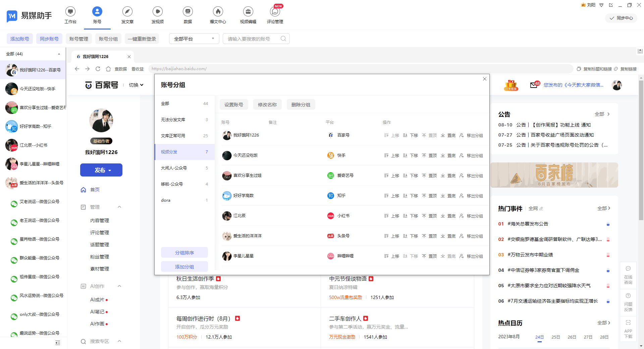This screenshot has width=644, height=349.
Task: Click the browser refresh icon
Action: pos(98,69)
